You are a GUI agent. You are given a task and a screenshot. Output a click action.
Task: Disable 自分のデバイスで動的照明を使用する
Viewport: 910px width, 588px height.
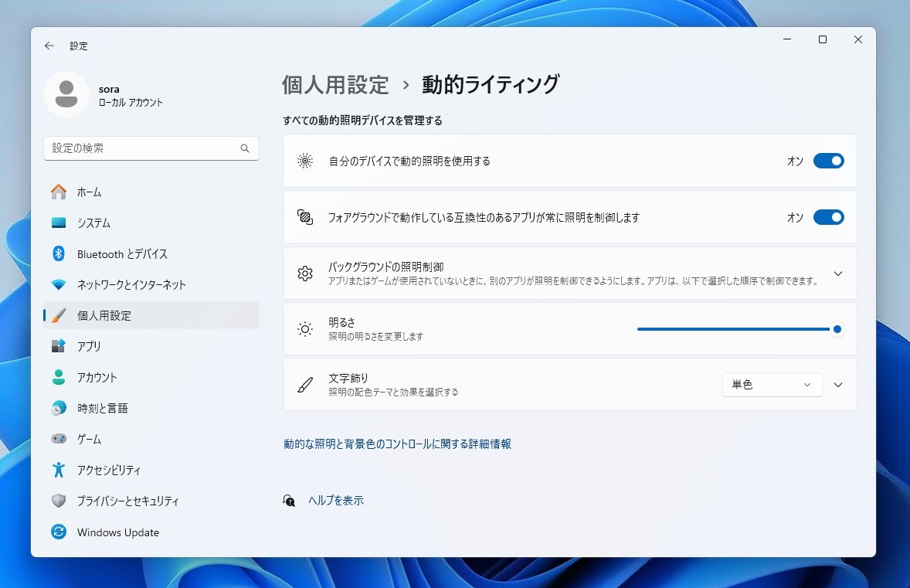(x=828, y=161)
